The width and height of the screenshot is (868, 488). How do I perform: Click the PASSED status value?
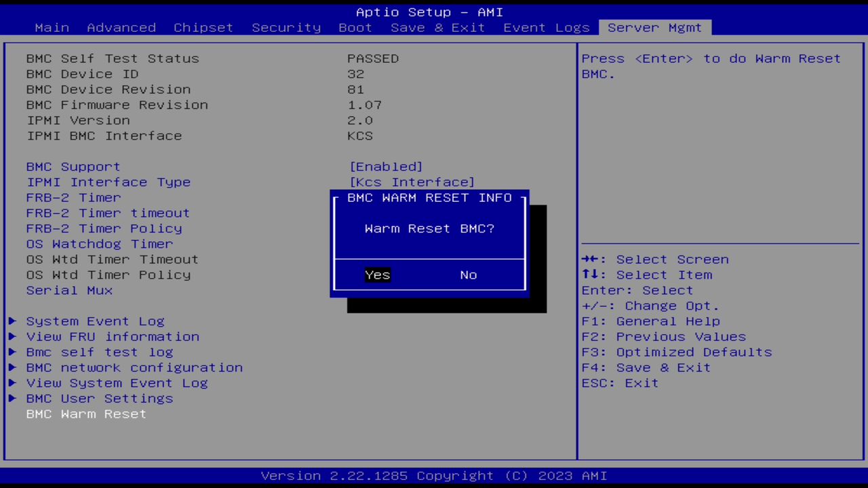point(373,58)
